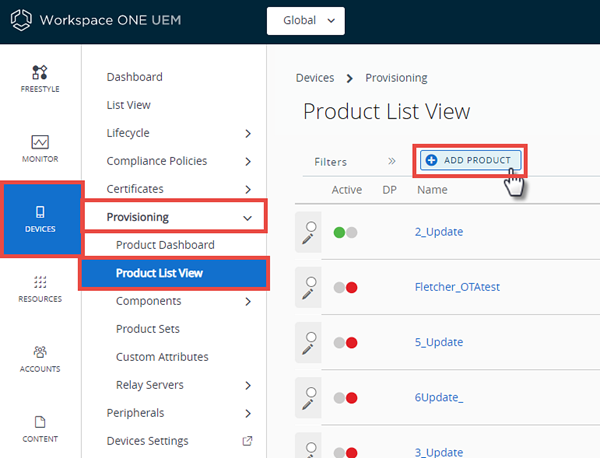
Task: Open Custom Attributes menu item
Action: [x=162, y=357]
